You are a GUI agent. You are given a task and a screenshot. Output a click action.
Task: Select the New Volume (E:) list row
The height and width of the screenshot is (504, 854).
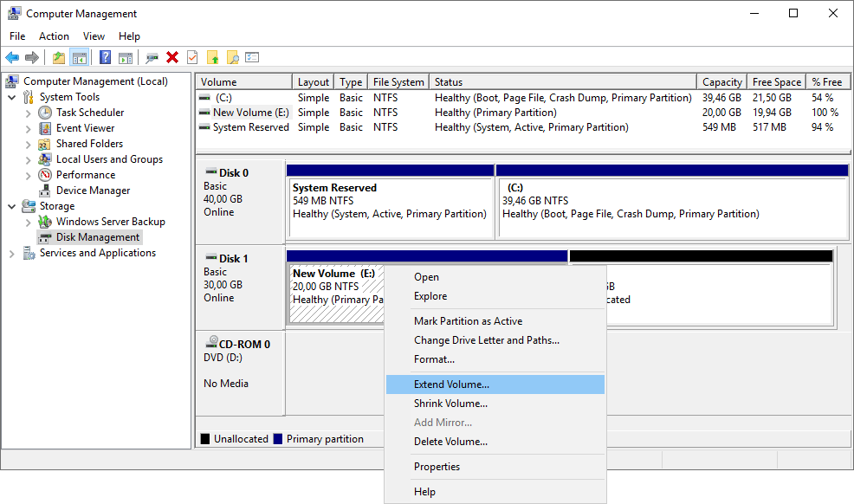[x=523, y=113]
